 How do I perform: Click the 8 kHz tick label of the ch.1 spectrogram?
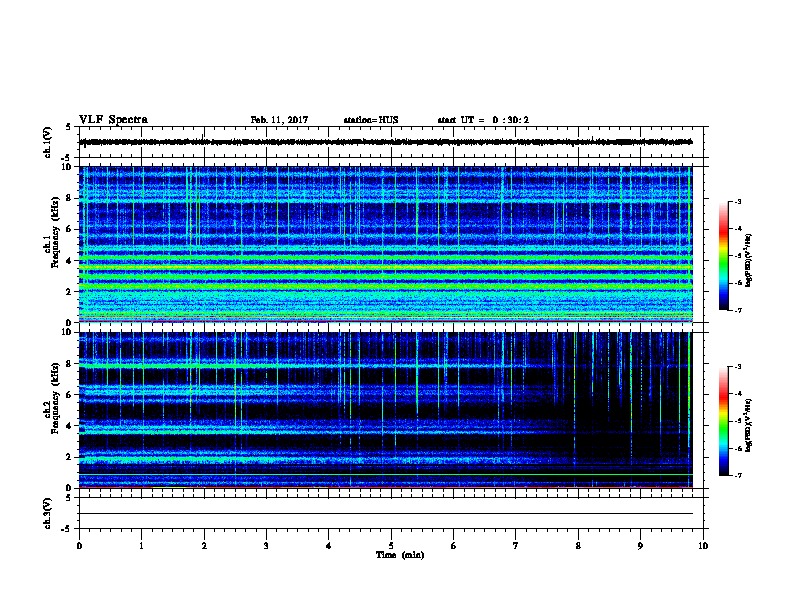(x=69, y=198)
